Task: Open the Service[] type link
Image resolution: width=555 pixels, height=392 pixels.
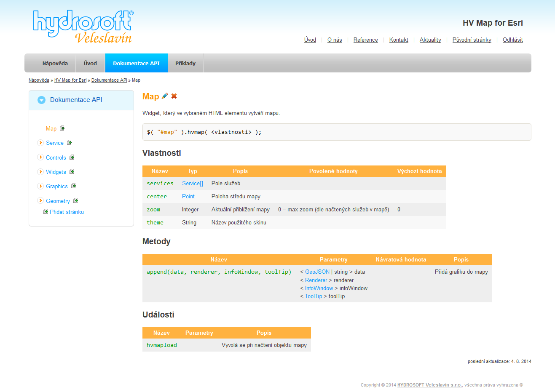Action: point(193,183)
